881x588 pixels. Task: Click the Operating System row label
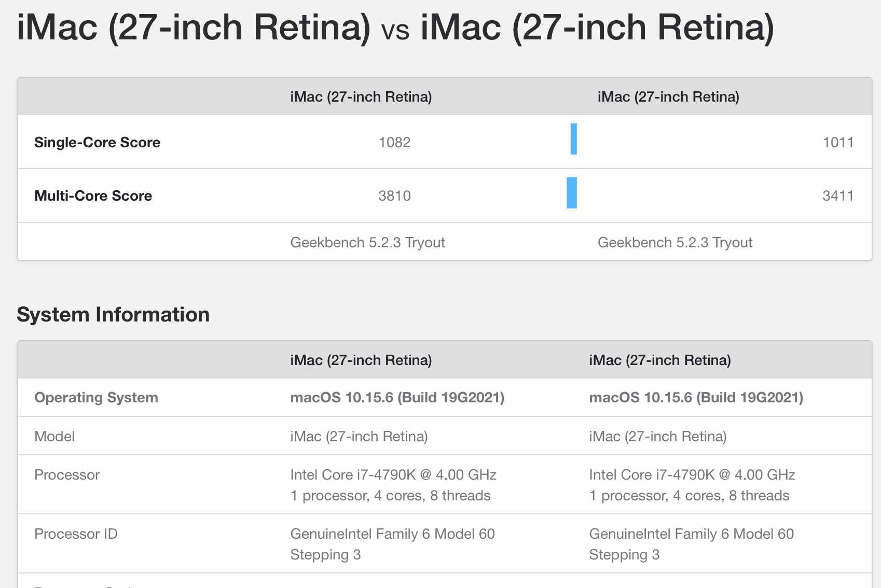tap(96, 398)
